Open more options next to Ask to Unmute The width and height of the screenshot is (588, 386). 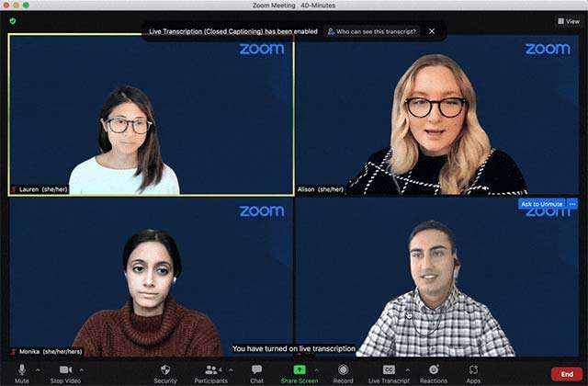(x=572, y=204)
